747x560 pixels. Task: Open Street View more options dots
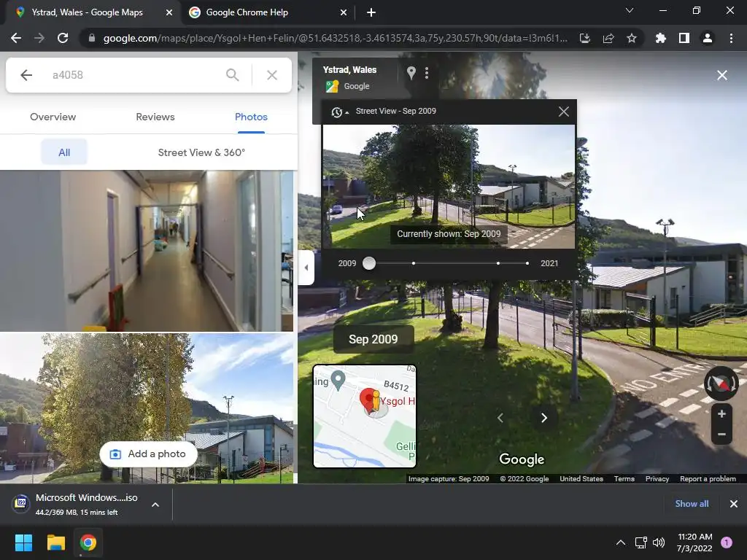[x=426, y=73]
